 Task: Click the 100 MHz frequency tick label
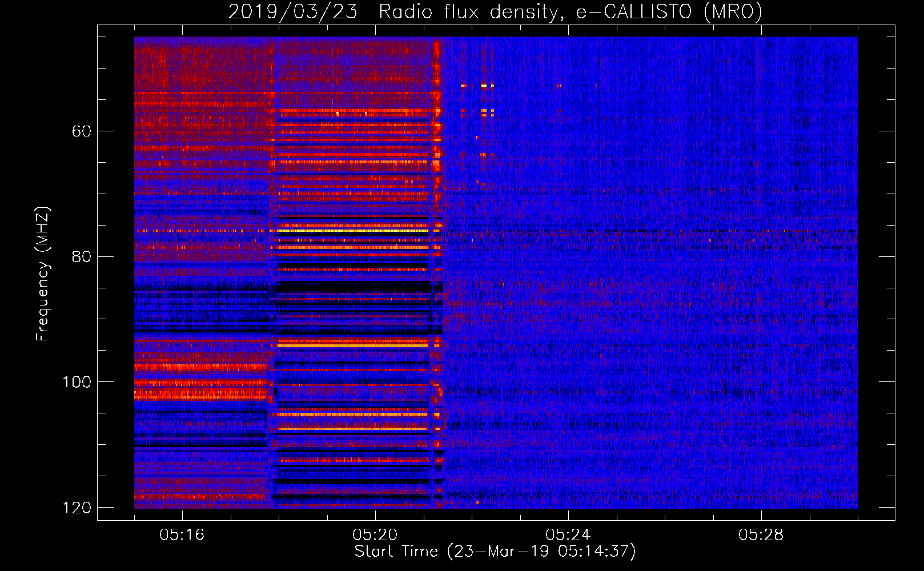[x=77, y=382]
